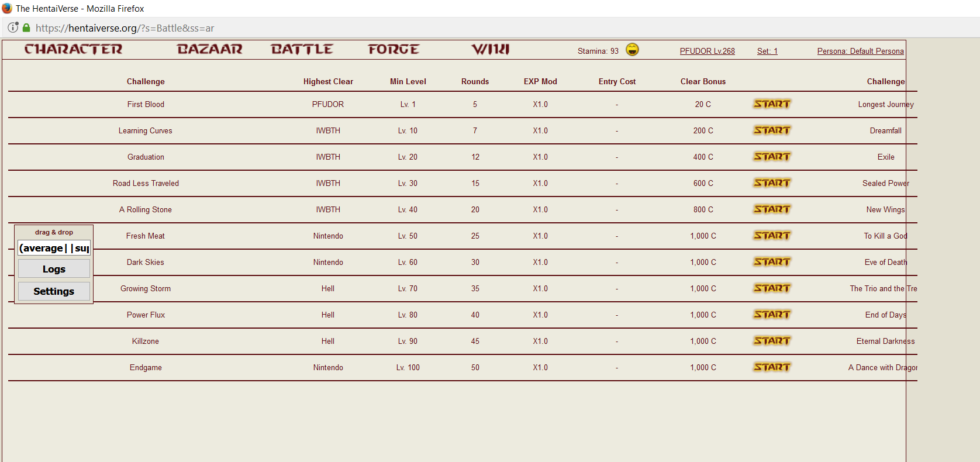Click the Dreamfall challenge name
This screenshot has height=462, width=980.
(886, 130)
